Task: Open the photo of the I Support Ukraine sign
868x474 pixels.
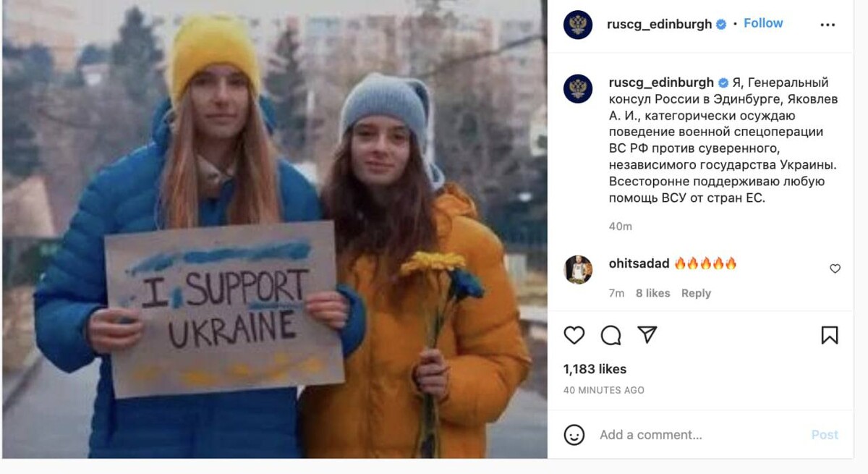Action: pyautogui.click(x=275, y=229)
